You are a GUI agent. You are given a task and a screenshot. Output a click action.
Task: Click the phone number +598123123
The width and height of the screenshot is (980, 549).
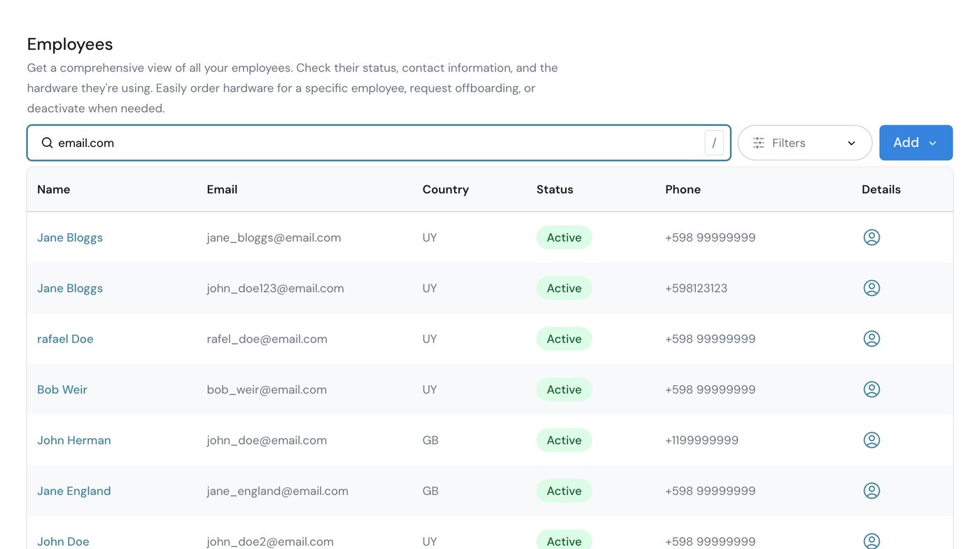(696, 288)
